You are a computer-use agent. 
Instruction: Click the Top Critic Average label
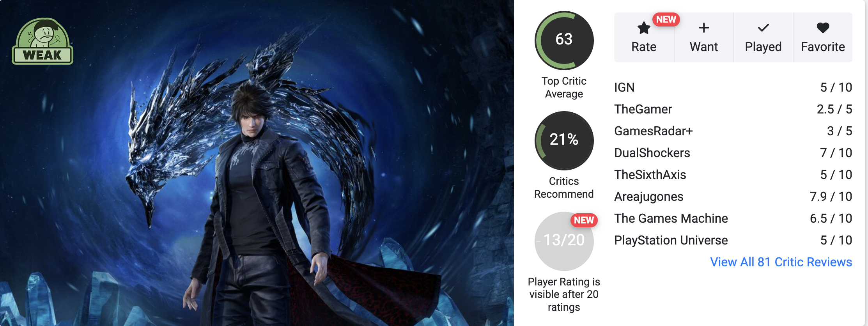pyautogui.click(x=564, y=87)
